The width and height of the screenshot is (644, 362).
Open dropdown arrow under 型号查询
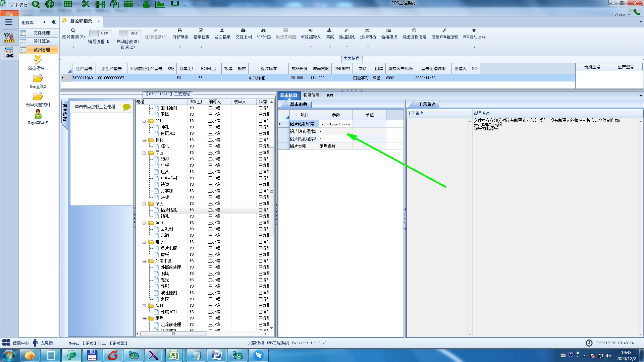tap(73, 47)
